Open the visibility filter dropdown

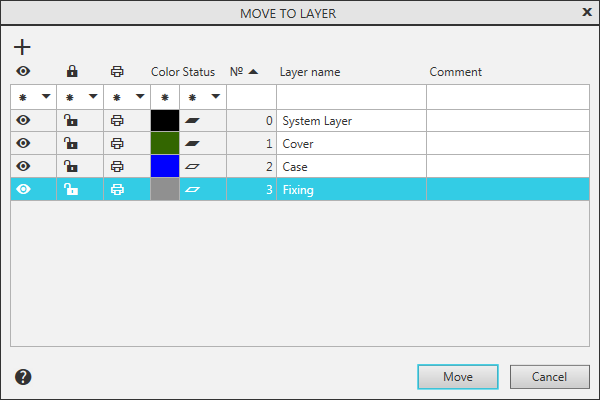[46, 98]
